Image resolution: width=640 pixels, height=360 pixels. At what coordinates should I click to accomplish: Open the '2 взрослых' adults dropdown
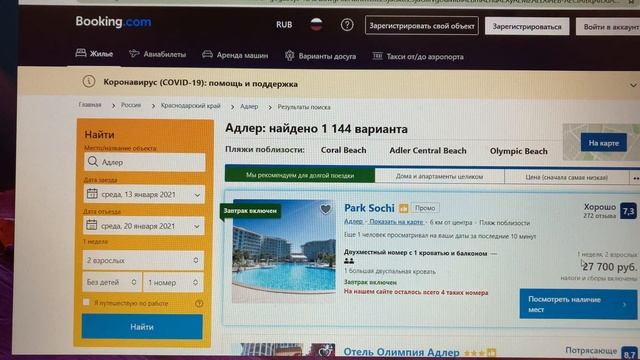tap(143, 260)
